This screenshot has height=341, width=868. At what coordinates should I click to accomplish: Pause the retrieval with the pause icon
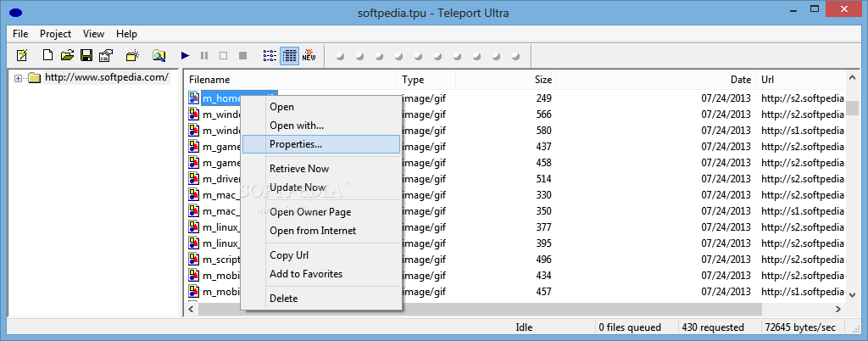pyautogui.click(x=204, y=55)
